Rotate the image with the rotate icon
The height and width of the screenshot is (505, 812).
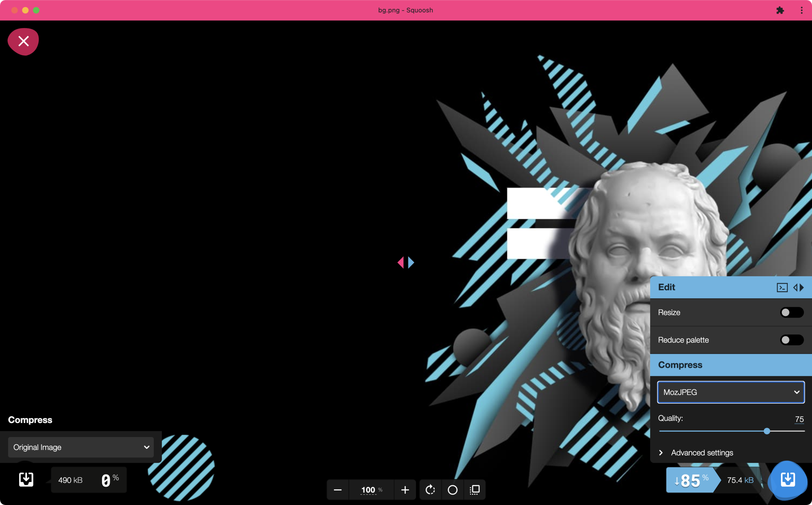(430, 490)
